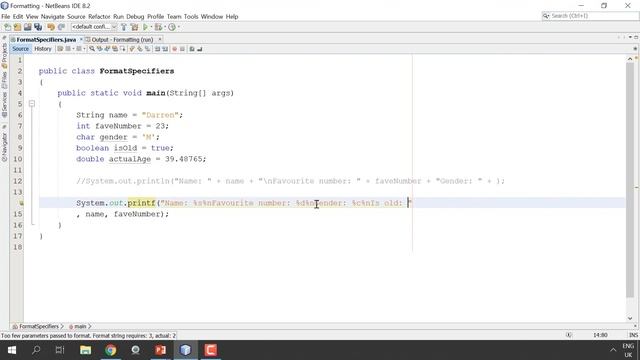The height and width of the screenshot is (360, 640).
Task: Open the Tools menu
Action: (x=191, y=16)
